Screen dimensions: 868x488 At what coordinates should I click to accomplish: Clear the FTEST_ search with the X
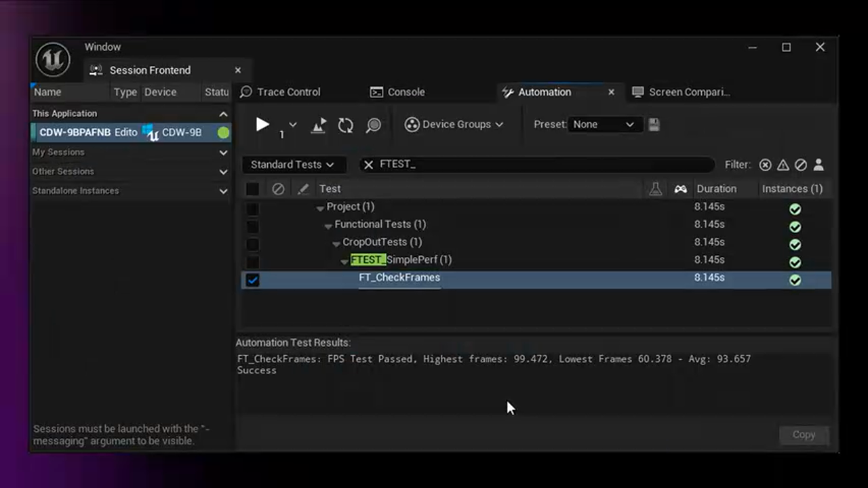click(x=368, y=164)
